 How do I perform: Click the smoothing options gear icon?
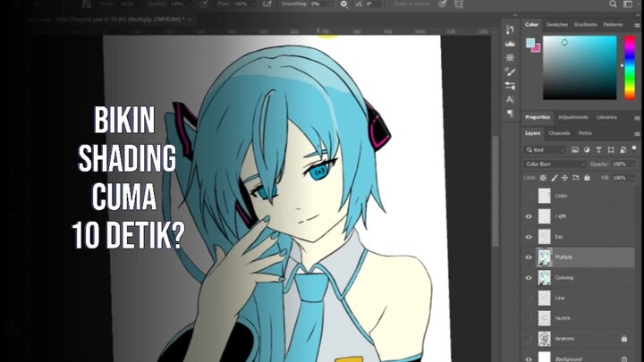point(343,4)
